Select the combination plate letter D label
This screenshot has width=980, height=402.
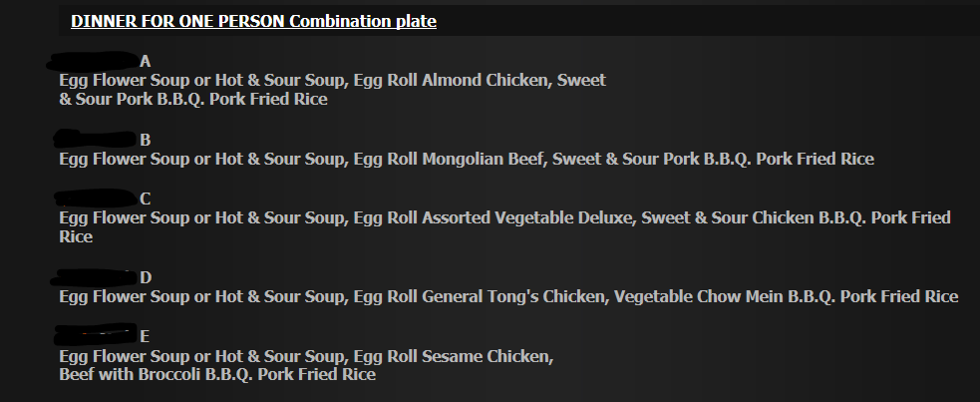[146, 277]
